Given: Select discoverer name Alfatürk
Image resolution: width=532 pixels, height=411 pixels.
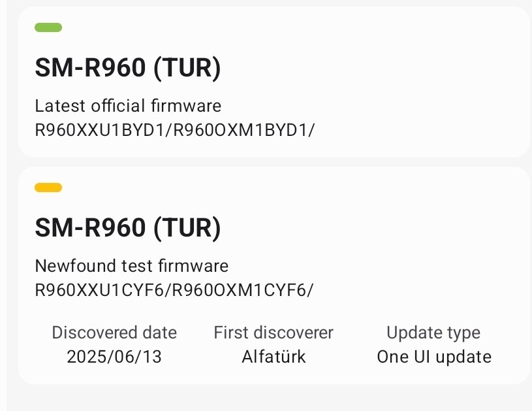Looking at the screenshot, I should tap(273, 357).
